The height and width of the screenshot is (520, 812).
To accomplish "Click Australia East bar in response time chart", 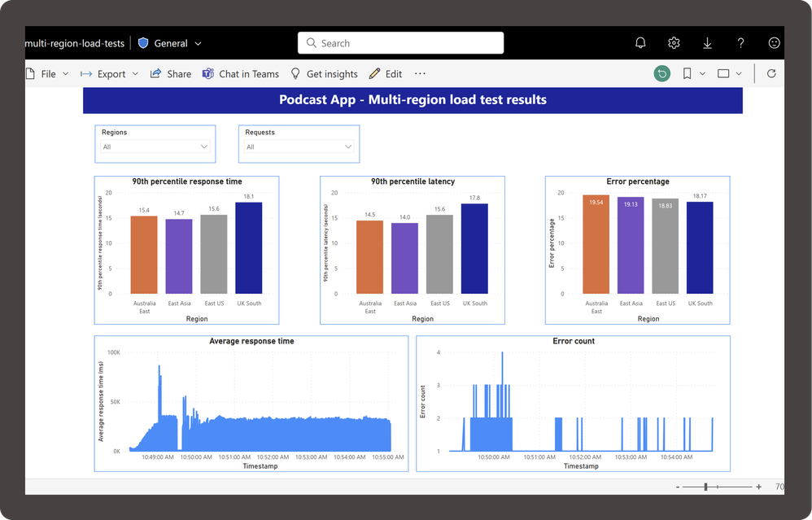I will 144,255.
